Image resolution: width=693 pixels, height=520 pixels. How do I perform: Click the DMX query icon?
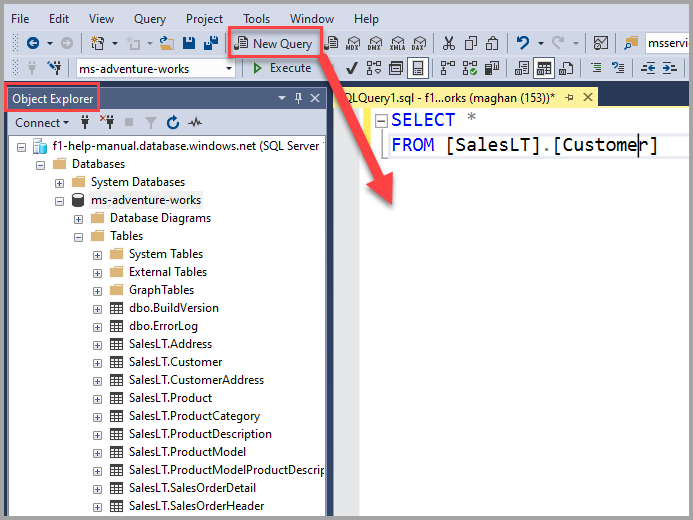tap(375, 43)
